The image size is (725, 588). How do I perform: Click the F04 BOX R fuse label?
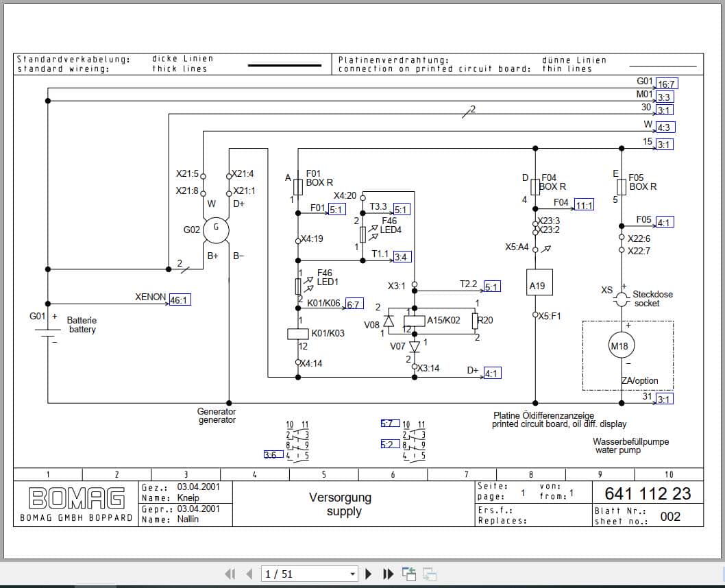point(553,182)
